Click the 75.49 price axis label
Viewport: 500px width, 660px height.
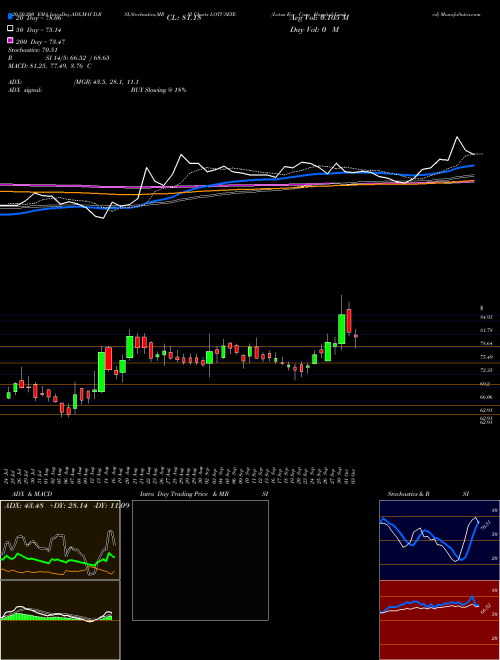pyautogui.click(x=486, y=357)
